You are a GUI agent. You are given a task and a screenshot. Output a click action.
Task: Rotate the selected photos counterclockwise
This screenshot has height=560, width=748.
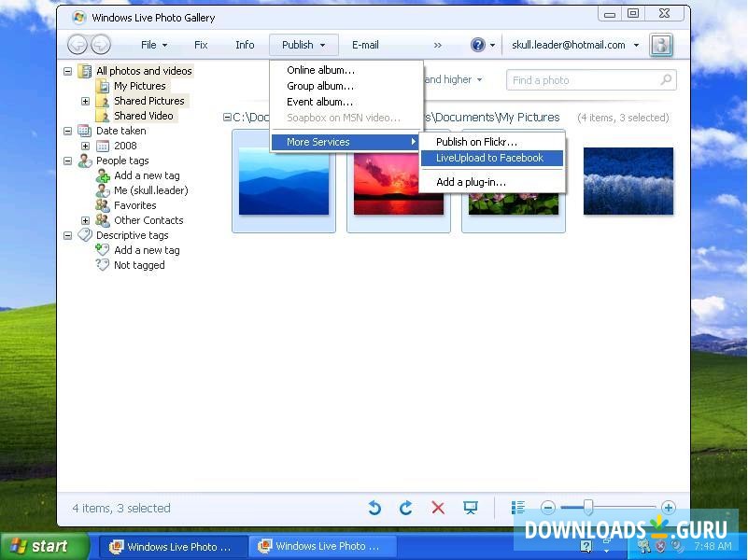(374, 508)
